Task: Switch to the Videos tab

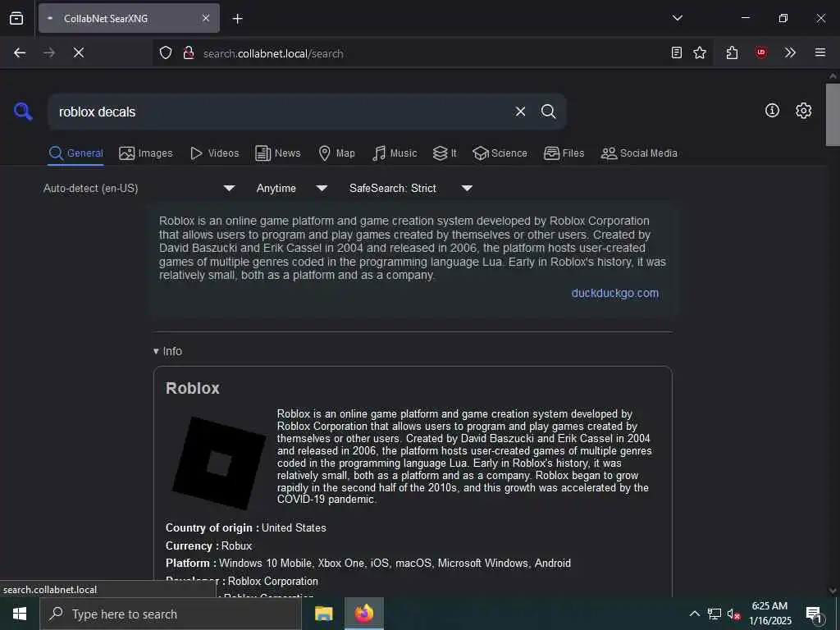Action: pos(215,153)
